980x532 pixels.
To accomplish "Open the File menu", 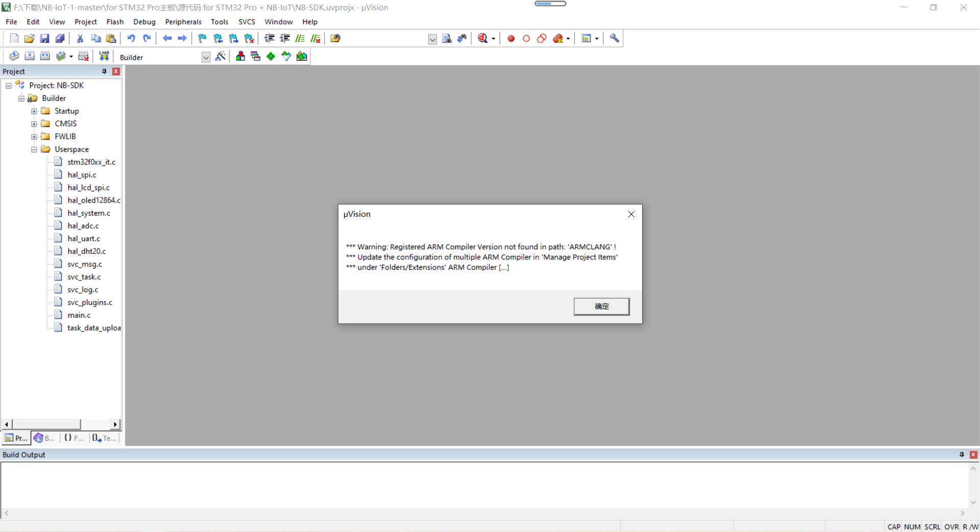I will (11, 22).
